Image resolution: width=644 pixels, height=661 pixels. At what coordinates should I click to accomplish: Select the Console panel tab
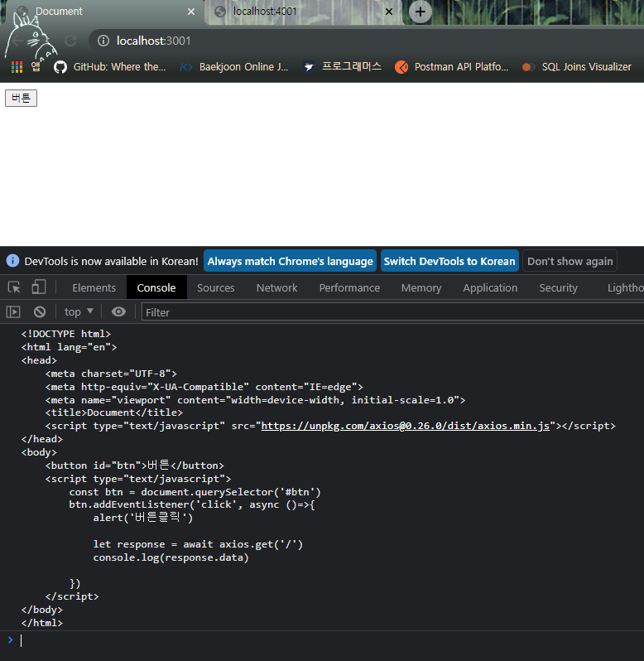[x=156, y=288]
